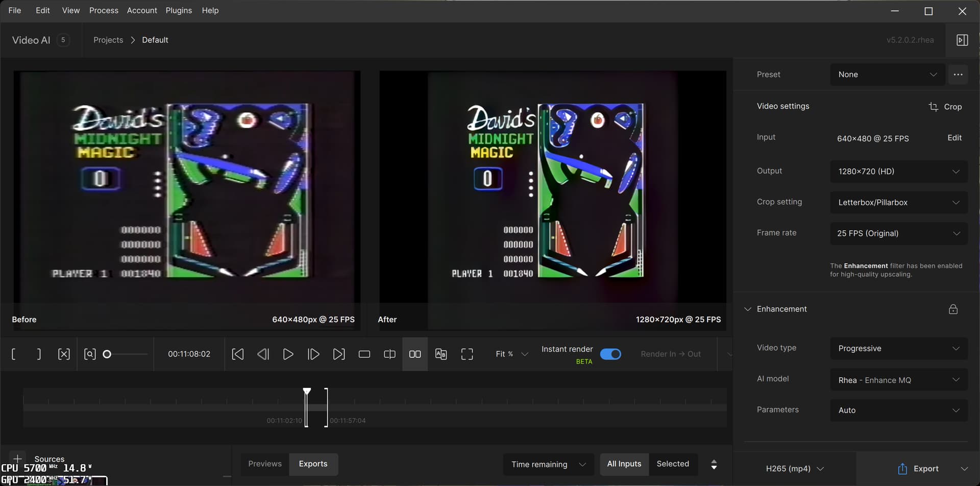Select the side-by-side preview view
The width and height of the screenshot is (980, 486).
tap(415, 353)
